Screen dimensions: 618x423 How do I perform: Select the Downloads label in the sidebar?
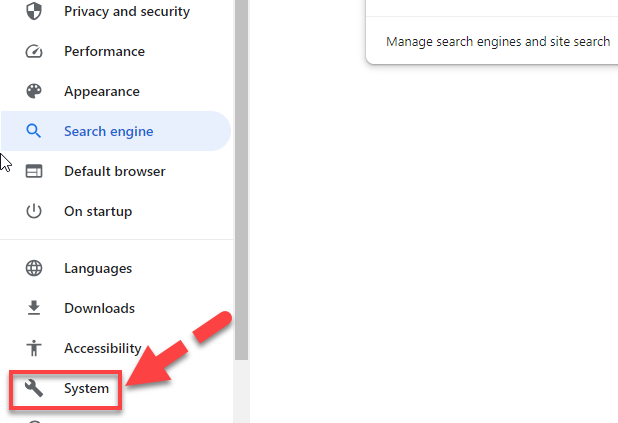99,308
